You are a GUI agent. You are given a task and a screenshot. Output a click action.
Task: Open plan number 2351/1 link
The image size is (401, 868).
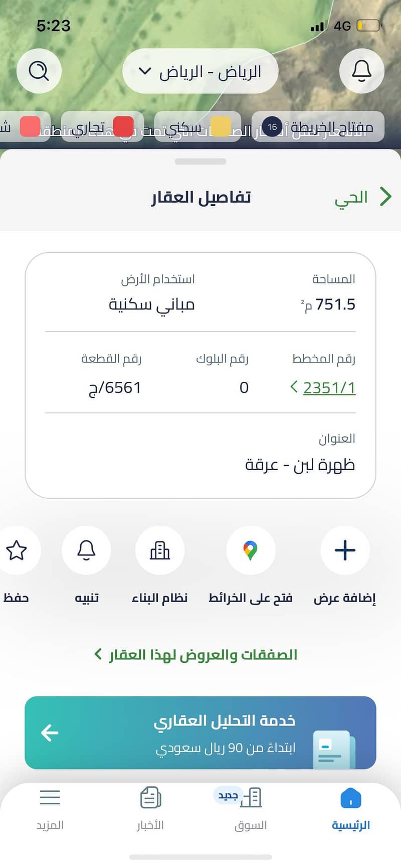pyautogui.click(x=329, y=388)
